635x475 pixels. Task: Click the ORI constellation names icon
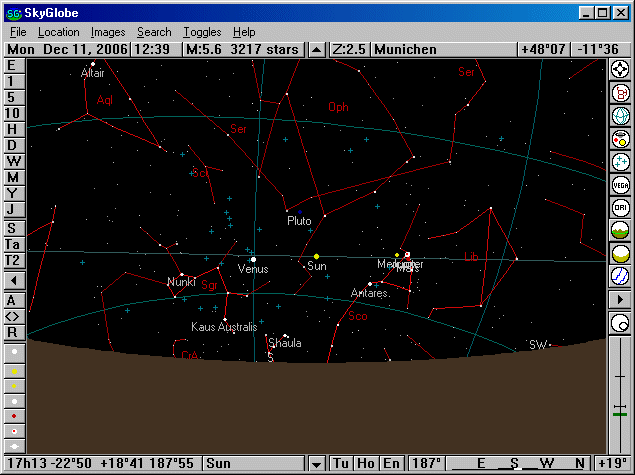point(620,207)
